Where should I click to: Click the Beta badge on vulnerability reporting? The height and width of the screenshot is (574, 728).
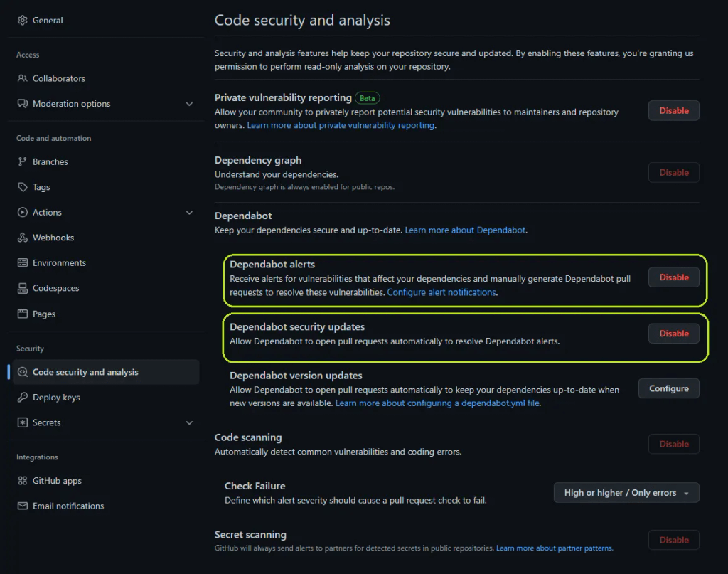click(x=367, y=97)
